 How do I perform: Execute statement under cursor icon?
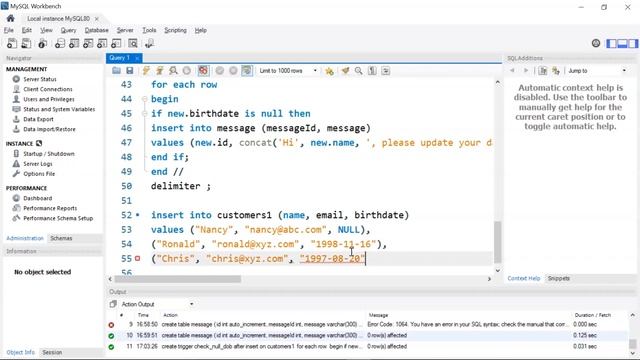tap(160, 71)
